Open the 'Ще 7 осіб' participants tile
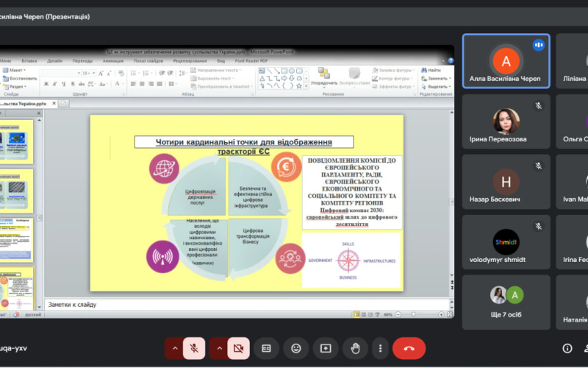Viewport: 588px width, 368px height. [506, 302]
